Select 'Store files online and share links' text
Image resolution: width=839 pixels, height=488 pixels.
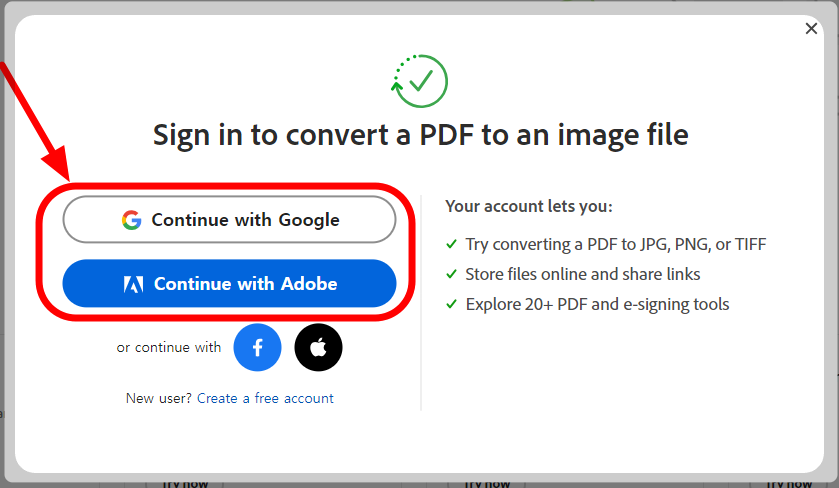[583, 274]
